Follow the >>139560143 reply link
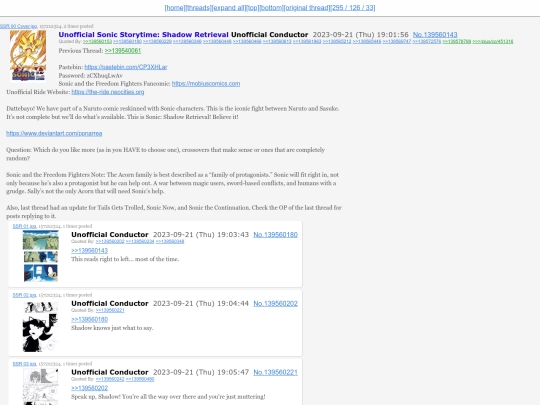Viewport: 540px width, 405px height. click(90, 250)
